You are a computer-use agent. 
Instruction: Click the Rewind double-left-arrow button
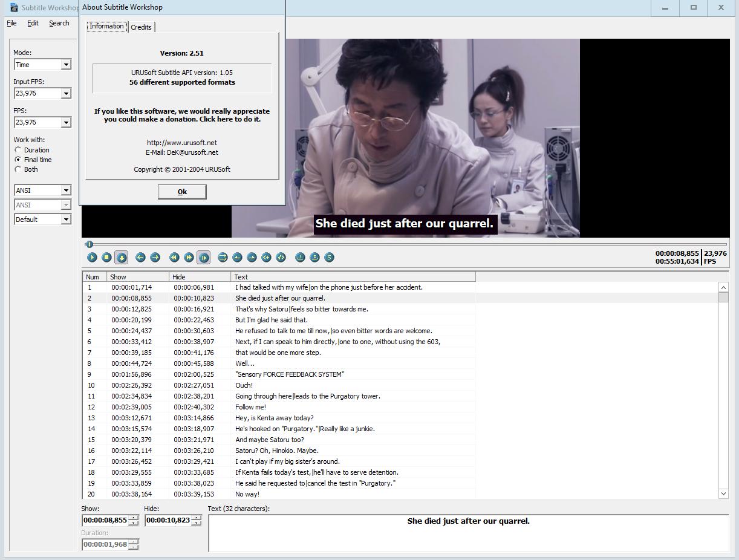[x=174, y=258]
